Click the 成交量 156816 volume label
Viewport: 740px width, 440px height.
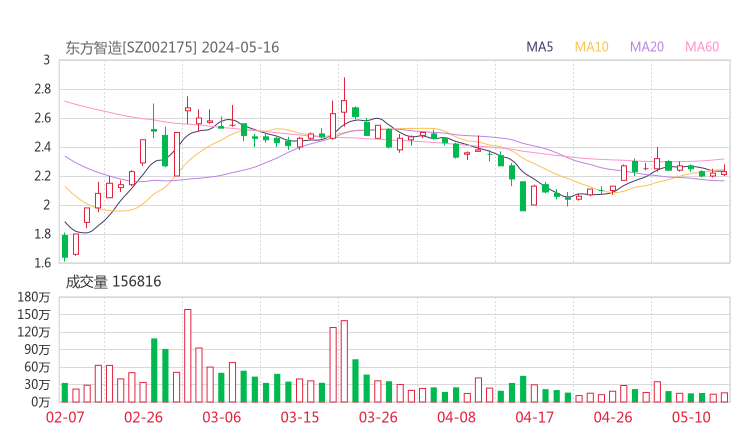coord(113,282)
